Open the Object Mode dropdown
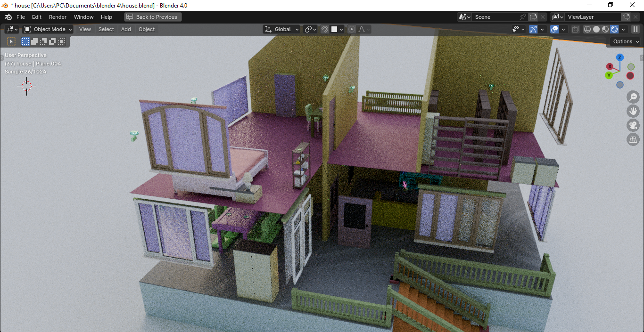The image size is (644, 332). (x=48, y=29)
